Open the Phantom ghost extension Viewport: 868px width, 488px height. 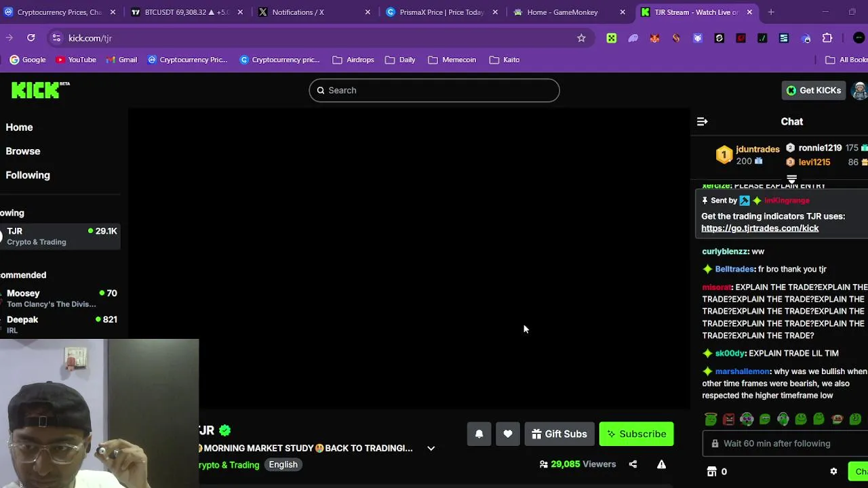point(633,39)
